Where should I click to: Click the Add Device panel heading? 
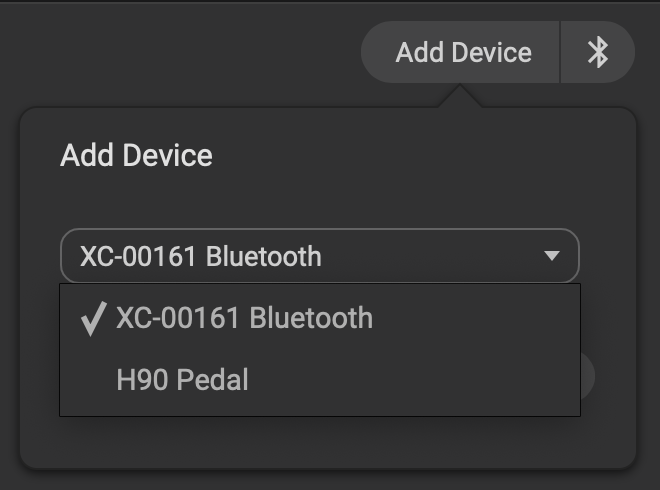pos(136,156)
